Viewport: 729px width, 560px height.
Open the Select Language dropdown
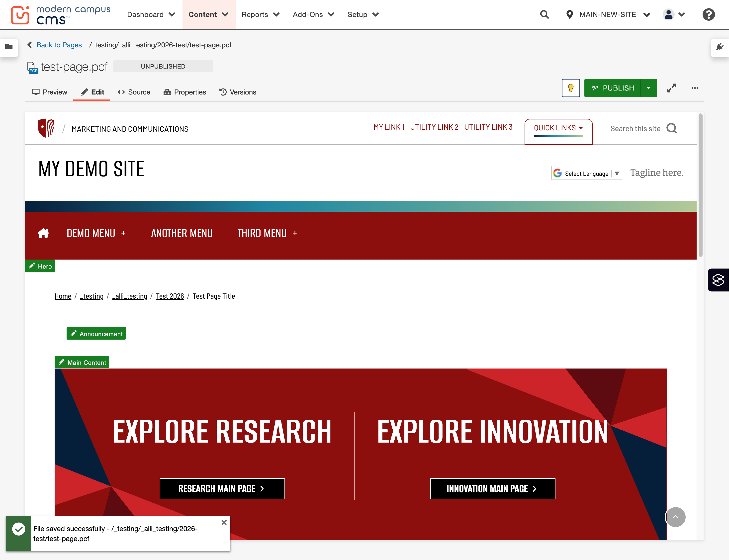[x=587, y=173]
